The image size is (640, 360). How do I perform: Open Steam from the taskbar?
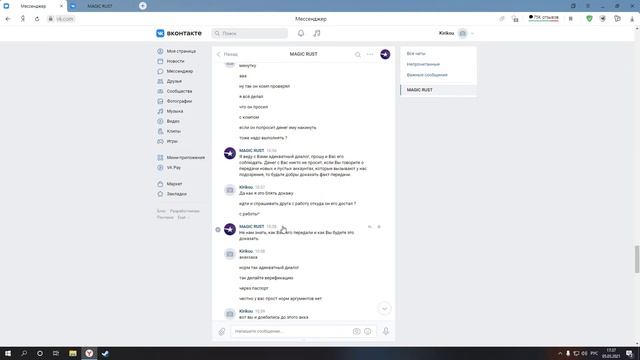(105, 353)
